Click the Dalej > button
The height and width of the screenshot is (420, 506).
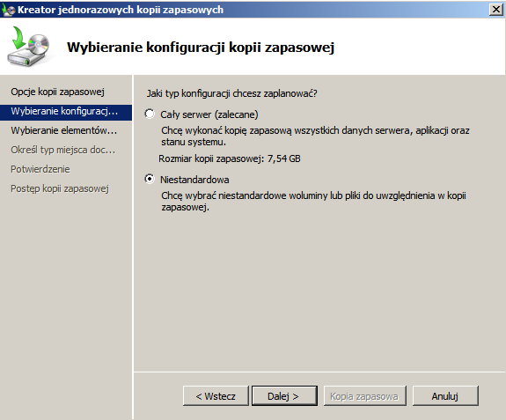284,396
